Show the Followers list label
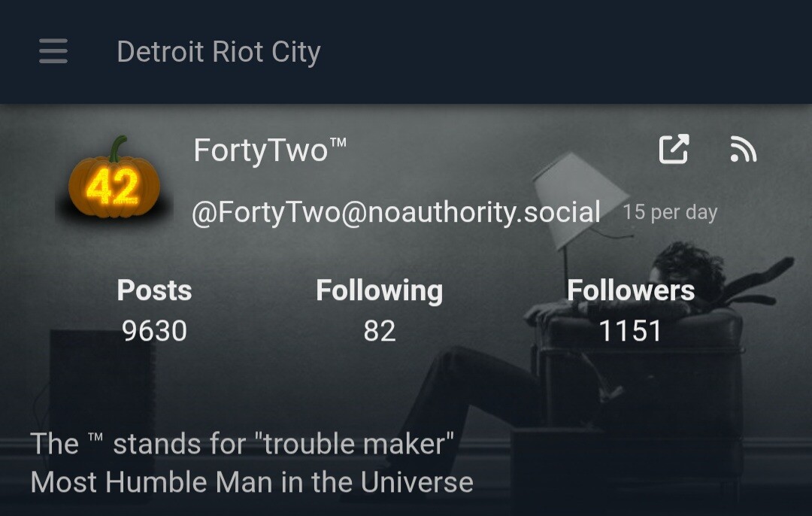Image resolution: width=812 pixels, height=516 pixels. [x=630, y=290]
